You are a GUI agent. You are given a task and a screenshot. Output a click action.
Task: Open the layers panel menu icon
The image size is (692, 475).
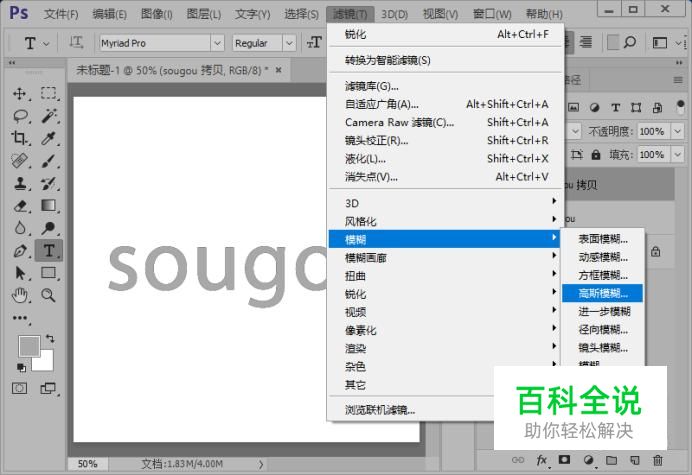(678, 80)
